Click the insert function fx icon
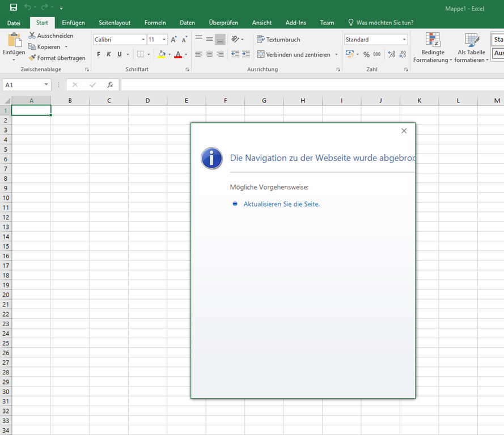The width and height of the screenshot is (504, 435). click(110, 85)
